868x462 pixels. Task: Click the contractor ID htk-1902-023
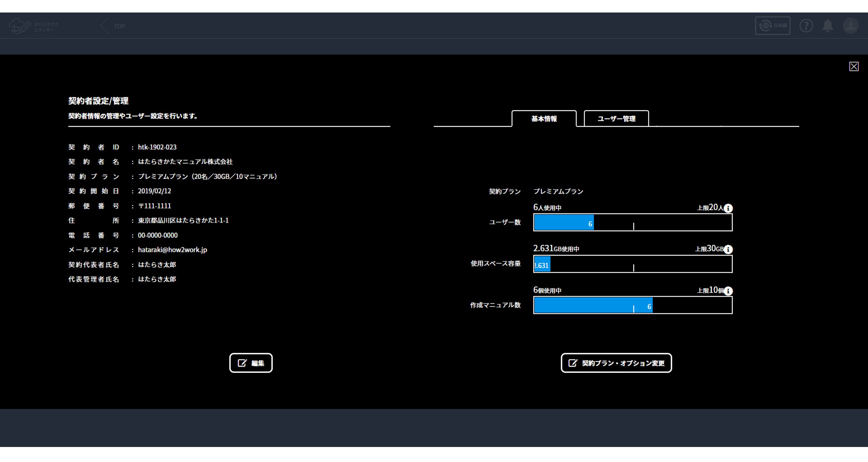point(157,147)
